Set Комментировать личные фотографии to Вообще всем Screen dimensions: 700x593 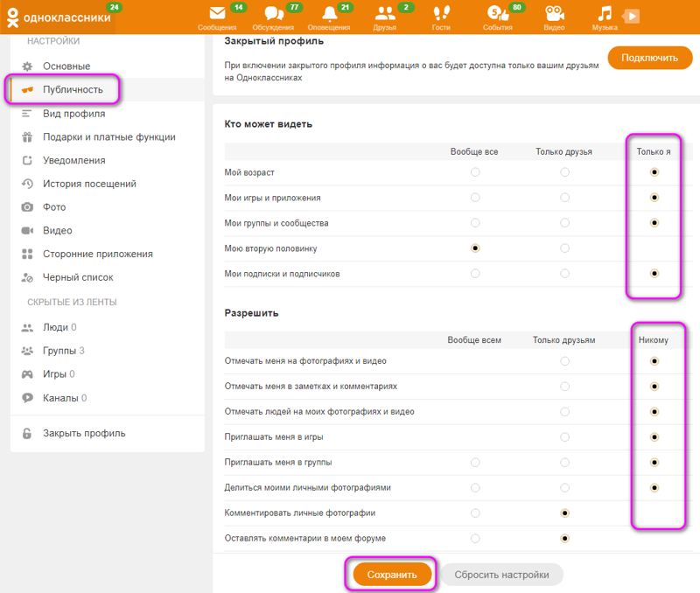coord(475,513)
